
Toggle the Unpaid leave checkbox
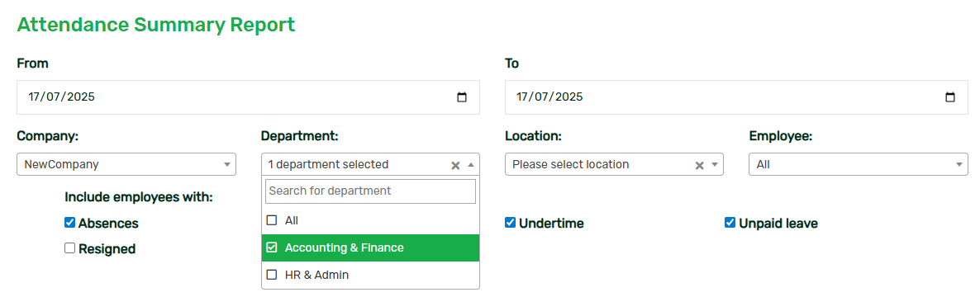click(730, 223)
